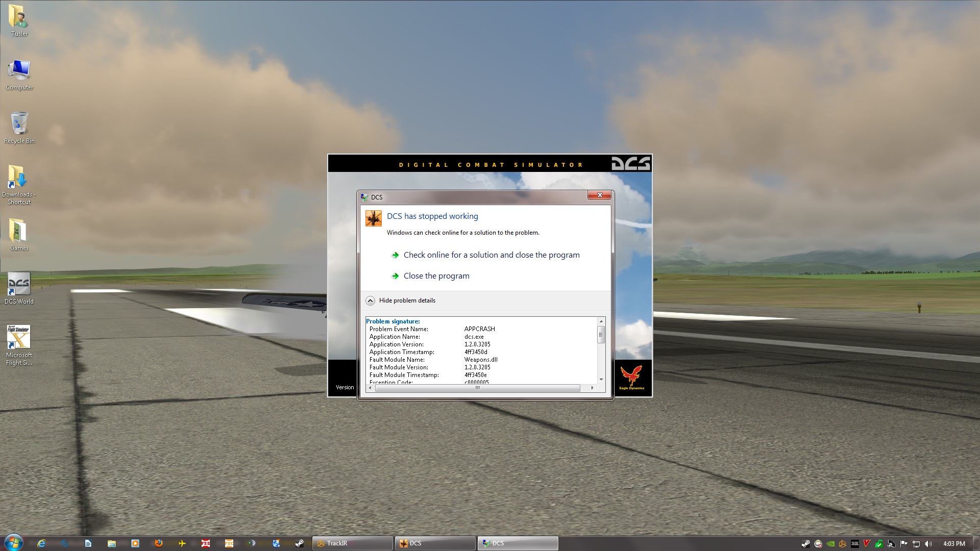Click the Steam system tray icon
This screenshot has width=980, height=551.
pyautogui.click(x=805, y=544)
